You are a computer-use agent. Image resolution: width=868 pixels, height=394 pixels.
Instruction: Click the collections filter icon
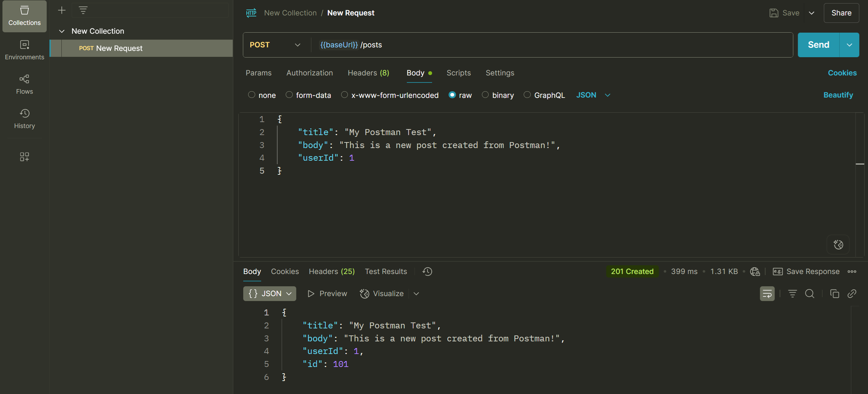[x=83, y=11]
